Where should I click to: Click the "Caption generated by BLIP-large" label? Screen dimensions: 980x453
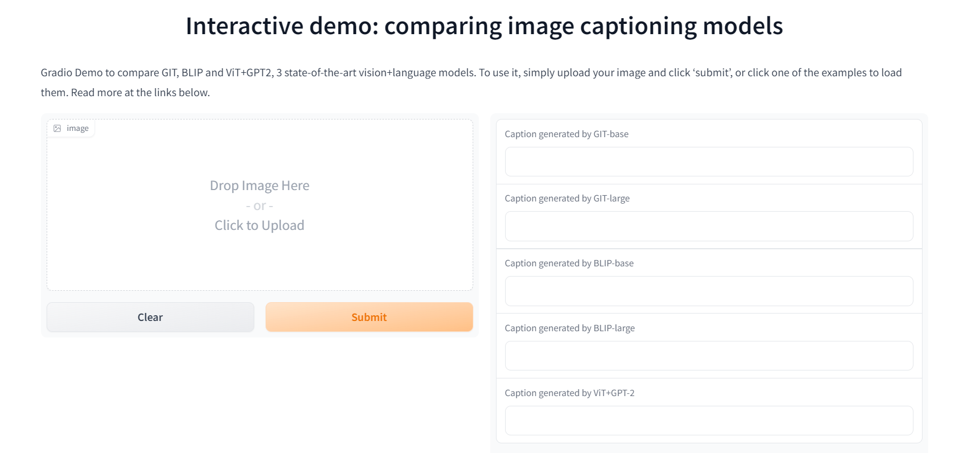tap(569, 328)
